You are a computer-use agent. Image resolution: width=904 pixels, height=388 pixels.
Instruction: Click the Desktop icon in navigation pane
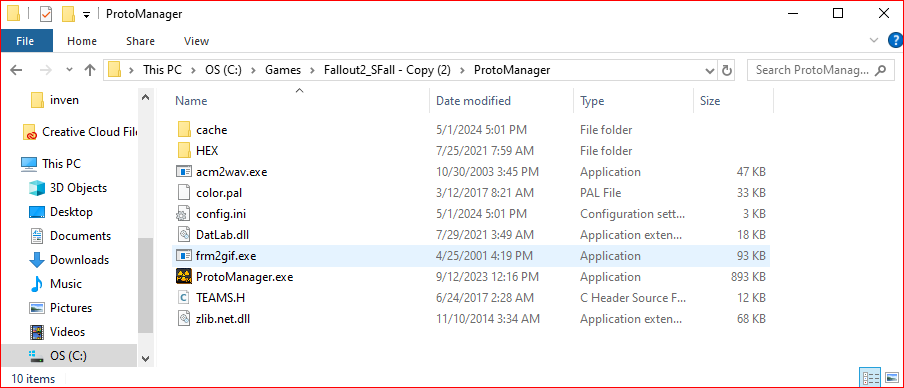[x=37, y=212]
